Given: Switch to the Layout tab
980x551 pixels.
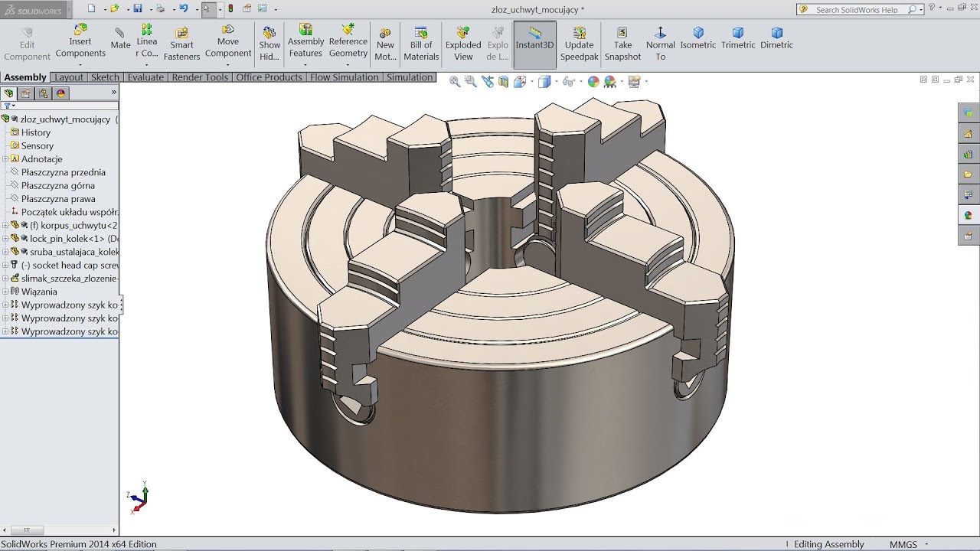Looking at the screenshot, I should click(69, 77).
